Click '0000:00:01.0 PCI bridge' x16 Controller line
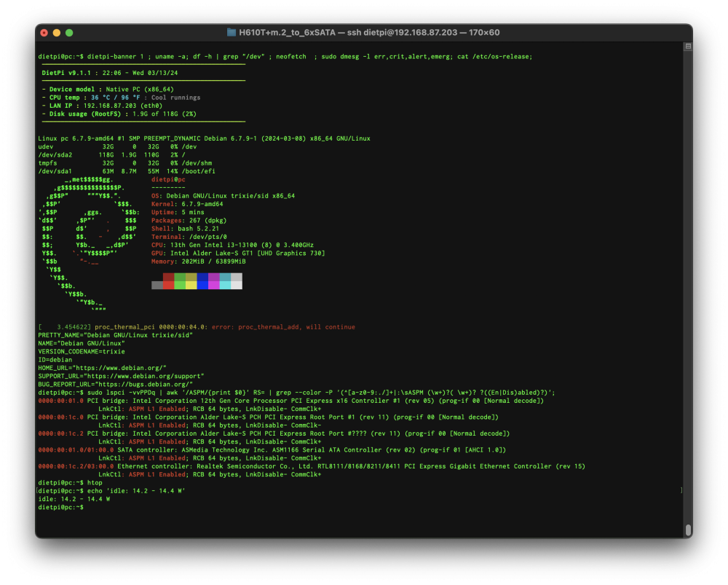728x585 pixels. click(290, 401)
